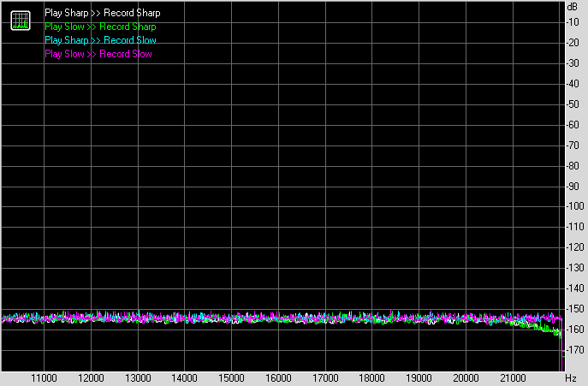This screenshot has height=386, width=588.
Task: Click the -170 dB axis label
Action: pyautogui.click(x=573, y=350)
